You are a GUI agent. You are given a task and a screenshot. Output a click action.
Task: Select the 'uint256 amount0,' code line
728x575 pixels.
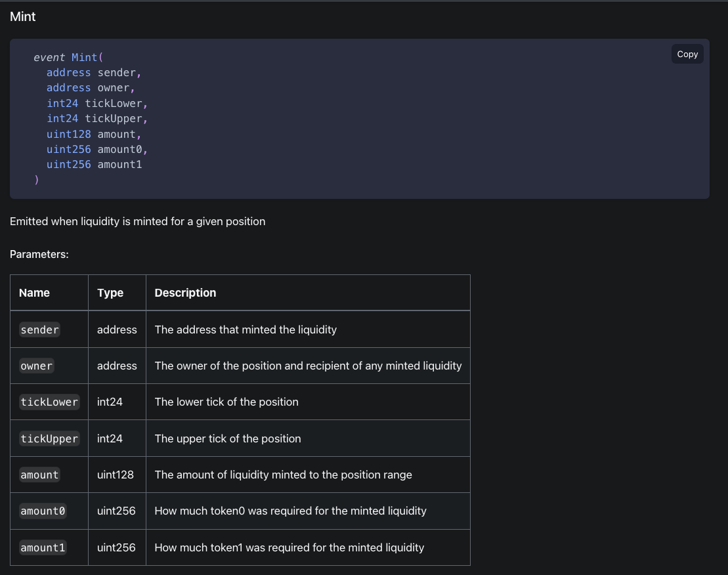[x=97, y=150]
